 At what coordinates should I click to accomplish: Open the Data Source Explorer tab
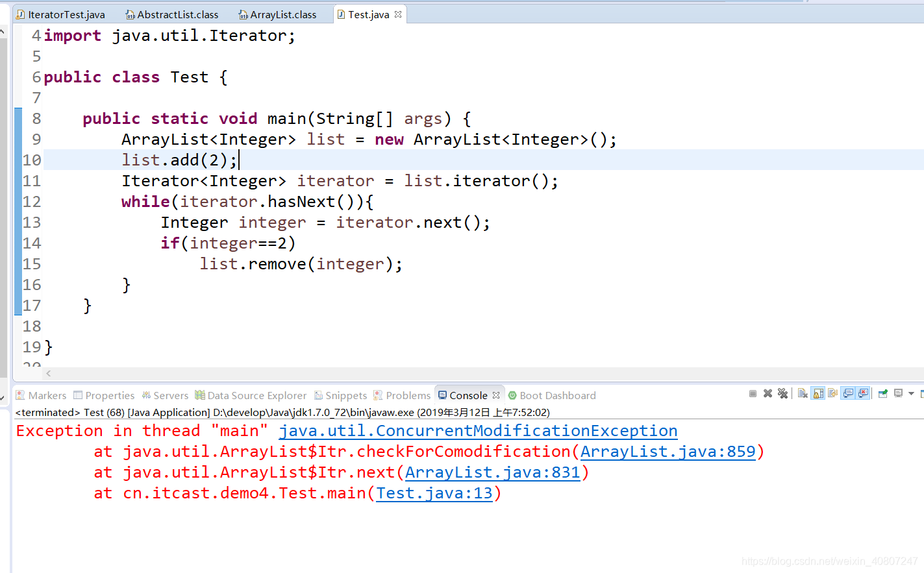click(x=251, y=395)
